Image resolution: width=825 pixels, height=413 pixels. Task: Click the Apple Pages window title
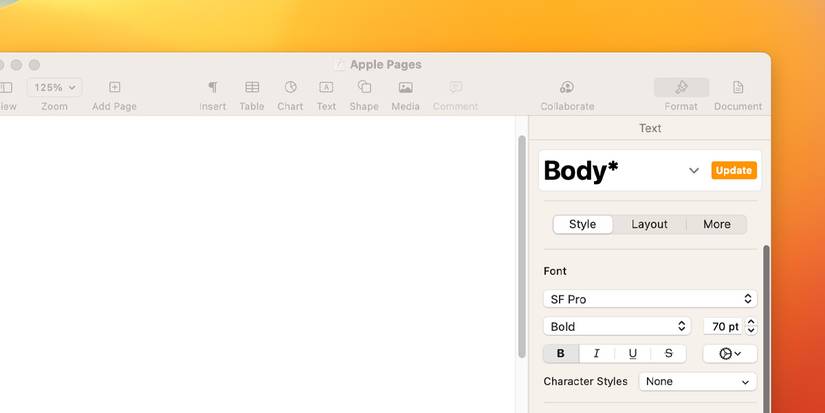click(x=386, y=64)
